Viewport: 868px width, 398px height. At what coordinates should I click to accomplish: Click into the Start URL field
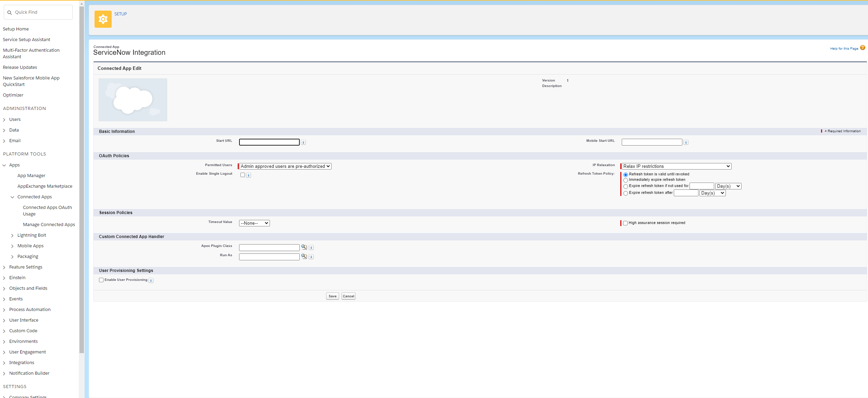(269, 142)
